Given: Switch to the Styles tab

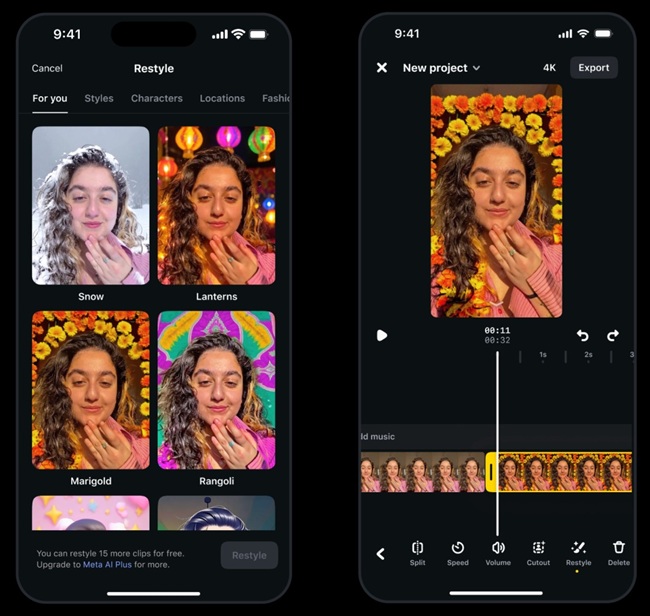Looking at the screenshot, I should tap(99, 98).
